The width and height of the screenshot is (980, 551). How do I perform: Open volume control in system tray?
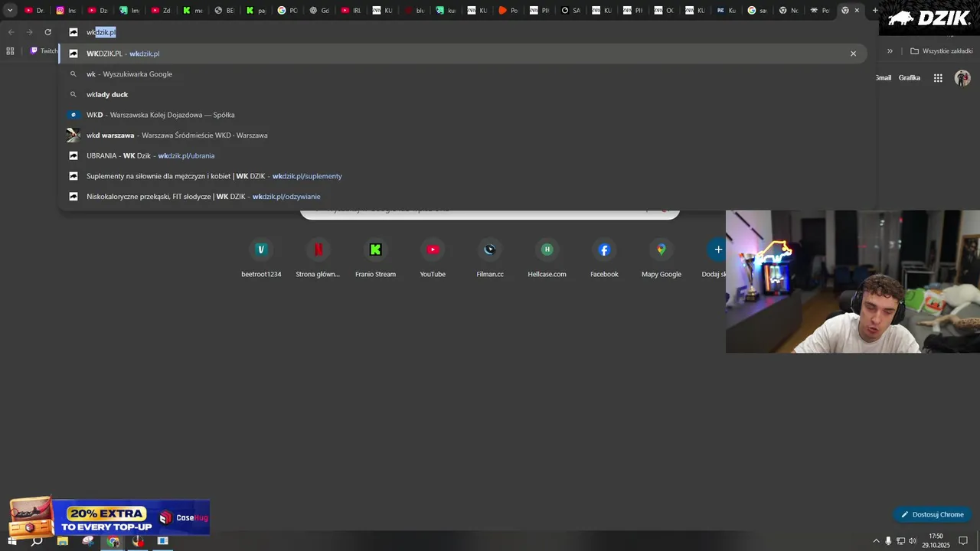(x=913, y=541)
